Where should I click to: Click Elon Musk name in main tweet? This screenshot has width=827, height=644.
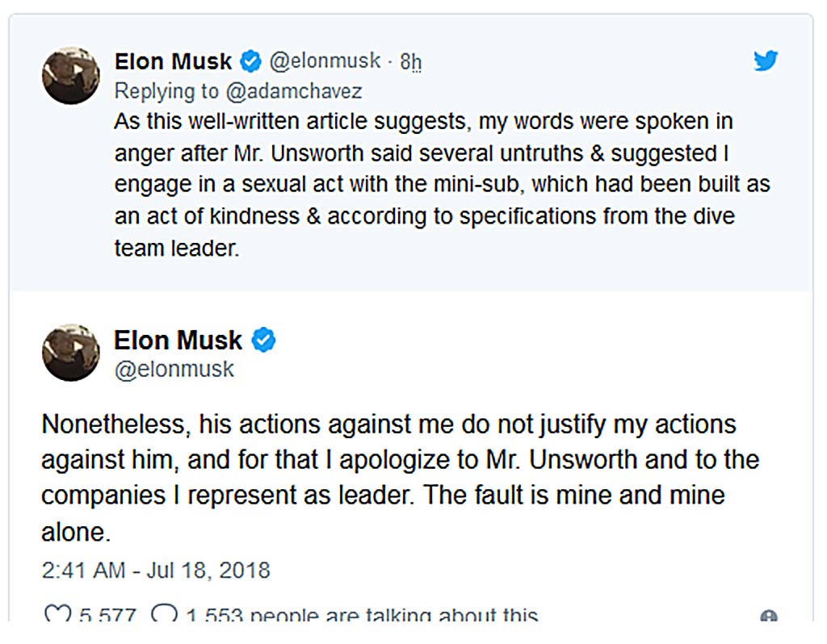pyautogui.click(x=178, y=340)
